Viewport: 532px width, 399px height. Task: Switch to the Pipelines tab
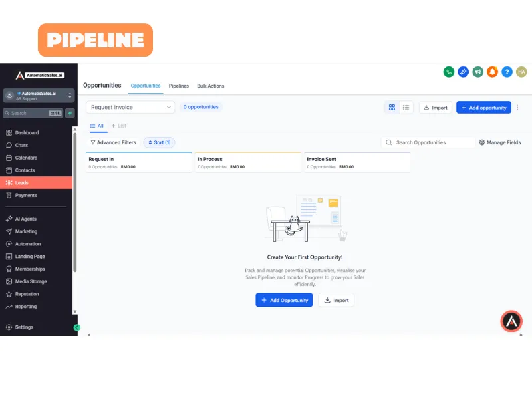178,86
